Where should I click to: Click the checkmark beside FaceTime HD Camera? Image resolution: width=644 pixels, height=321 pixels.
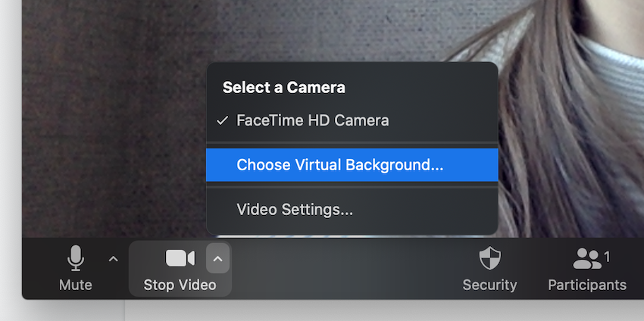(222, 120)
